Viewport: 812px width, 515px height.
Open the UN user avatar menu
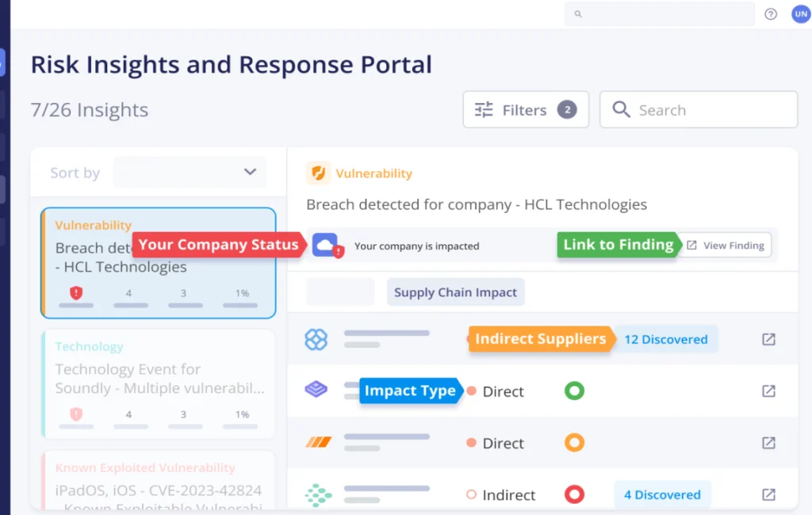coord(800,14)
